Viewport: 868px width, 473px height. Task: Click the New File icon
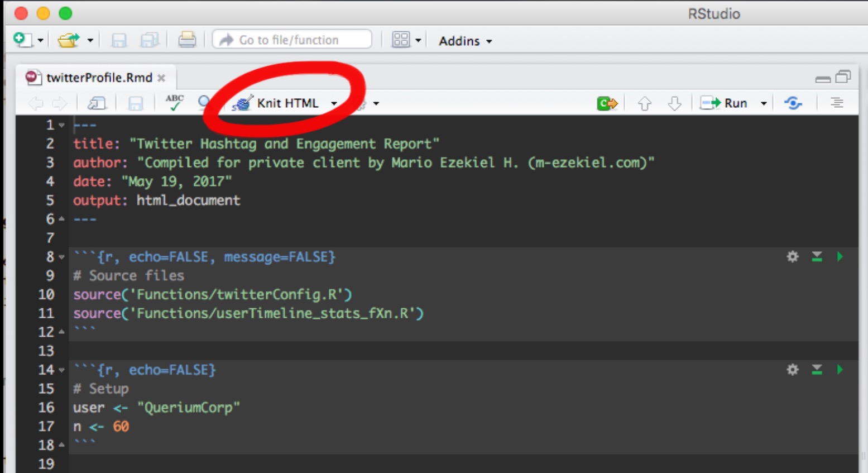(x=22, y=40)
